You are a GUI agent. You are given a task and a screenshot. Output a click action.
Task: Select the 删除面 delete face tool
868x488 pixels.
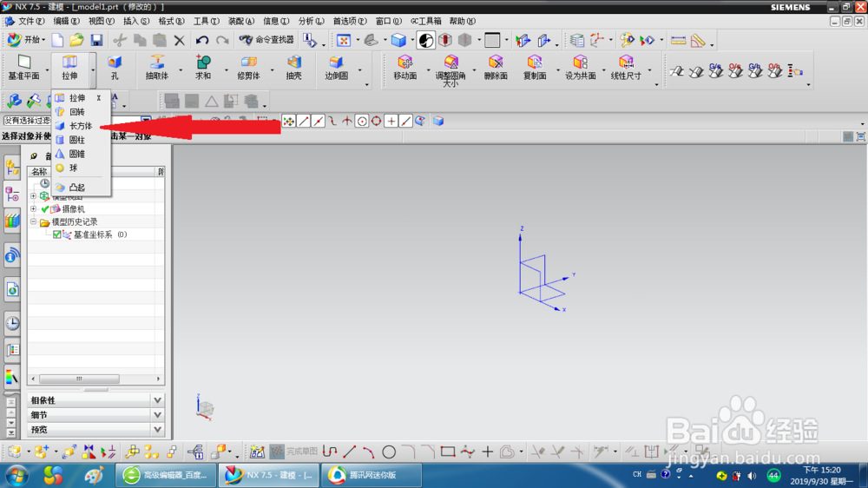pyautogui.click(x=496, y=68)
